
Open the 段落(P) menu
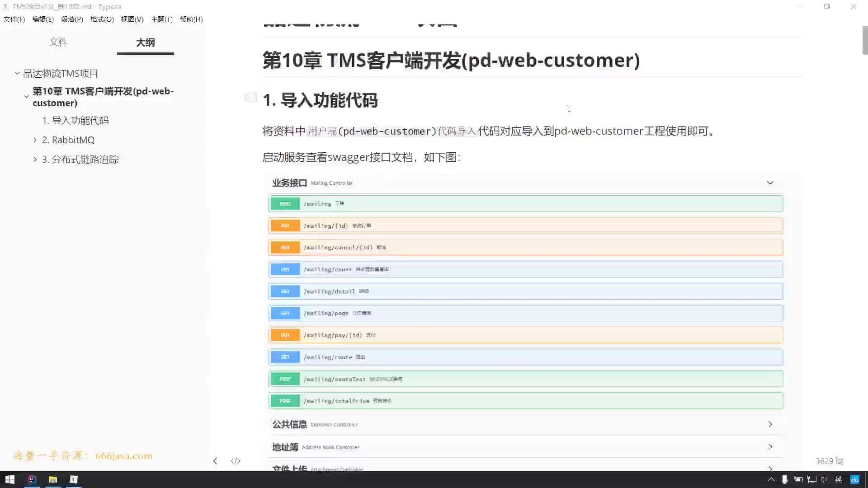72,19
